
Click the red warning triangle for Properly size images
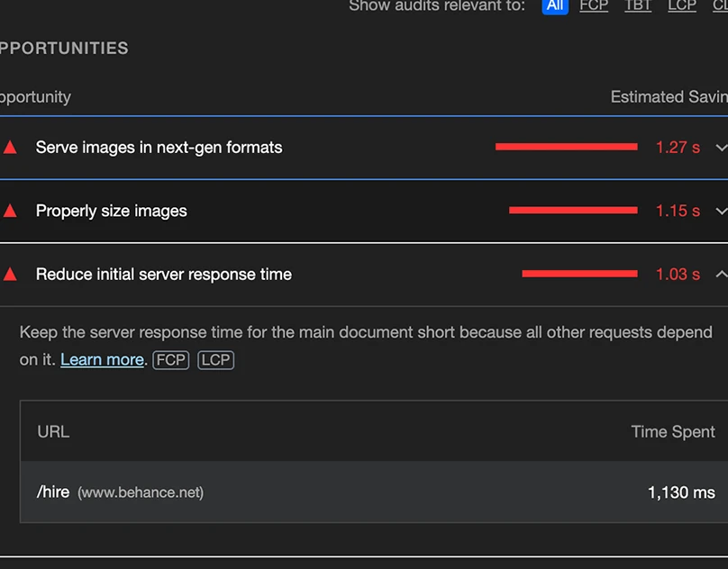pos(10,211)
